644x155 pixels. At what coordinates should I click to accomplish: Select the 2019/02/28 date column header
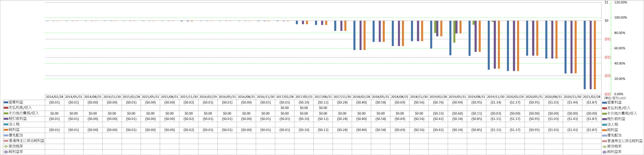click(438, 97)
